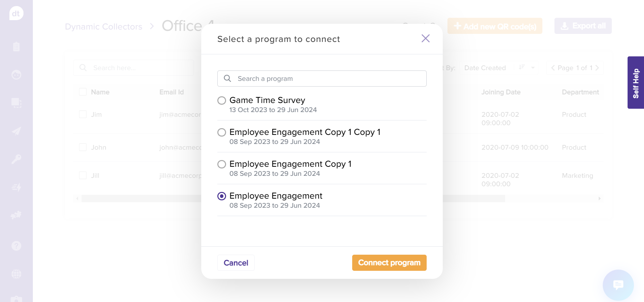The width and height of the screenshot is (644, 302).
Task: Open the clipboard surveys icon in sidebar
Action: point(16,47)
